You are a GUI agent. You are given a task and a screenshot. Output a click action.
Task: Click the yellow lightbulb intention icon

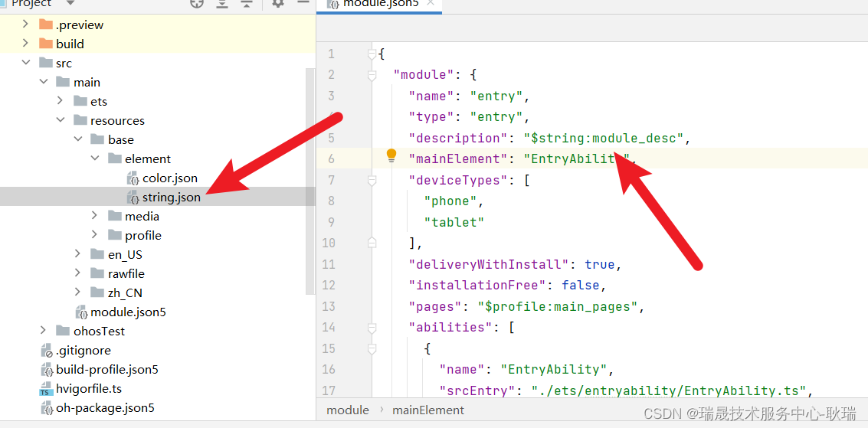point(391,156)
